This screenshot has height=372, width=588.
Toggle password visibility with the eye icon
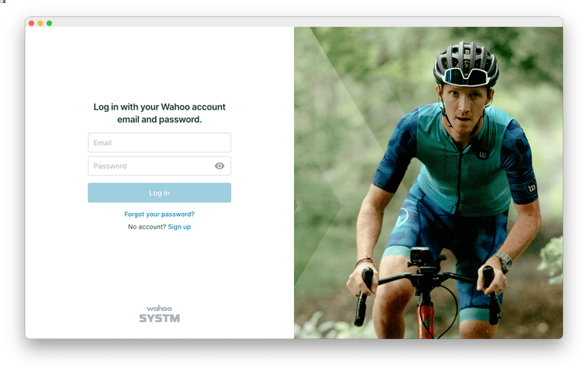pos(220,166)
